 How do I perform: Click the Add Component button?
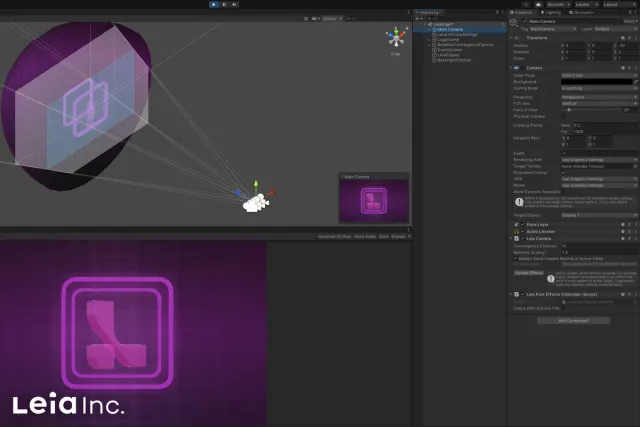(573, 321)
